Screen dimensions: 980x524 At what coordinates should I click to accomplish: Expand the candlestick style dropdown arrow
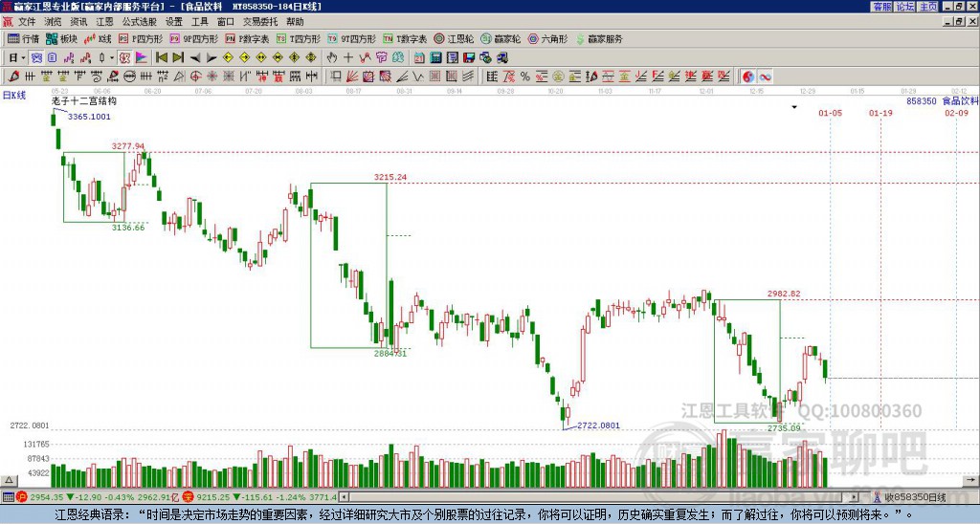click(112, 58)
